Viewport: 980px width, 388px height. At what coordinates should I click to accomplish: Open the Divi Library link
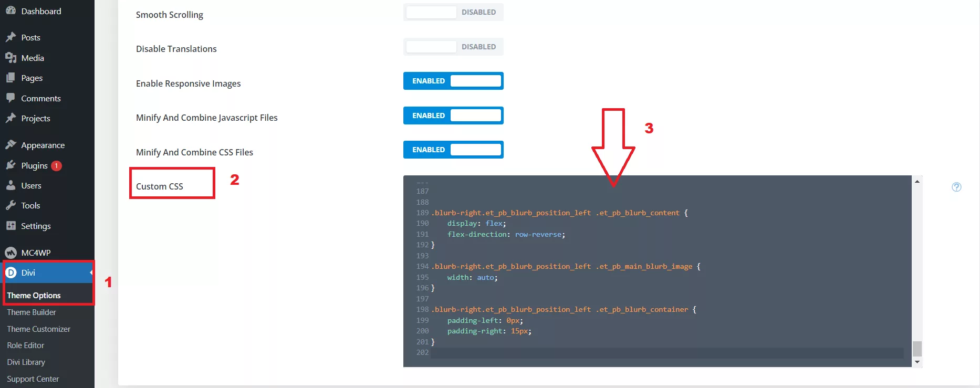tap(26, 362)
